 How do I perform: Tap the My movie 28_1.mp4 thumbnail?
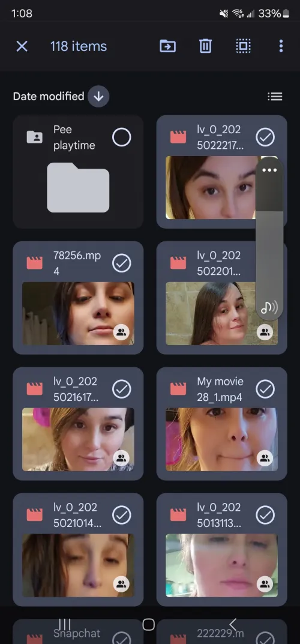(221, 439)
